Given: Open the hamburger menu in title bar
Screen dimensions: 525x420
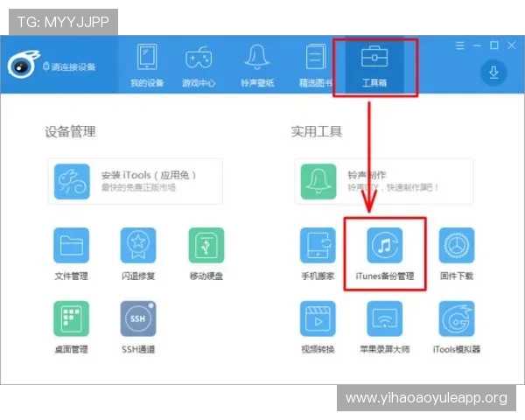Looking at the screenshot, I should point(459,45).
